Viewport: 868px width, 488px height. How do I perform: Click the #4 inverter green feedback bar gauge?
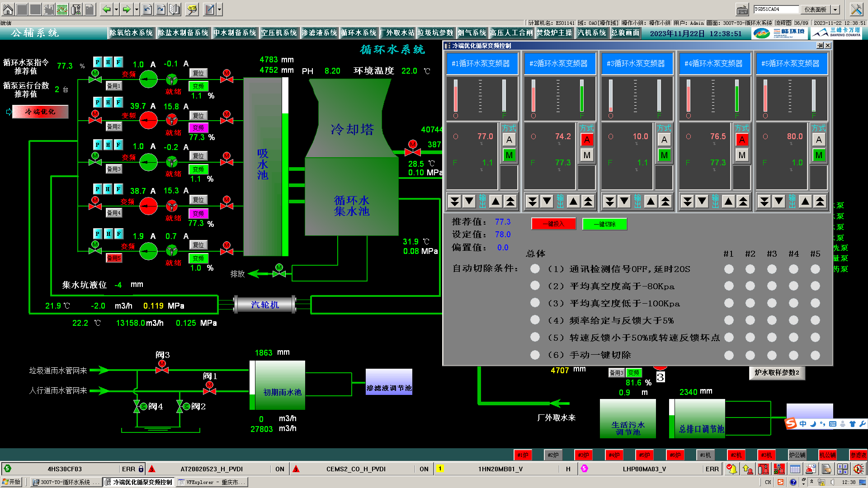tap(737, 96)
